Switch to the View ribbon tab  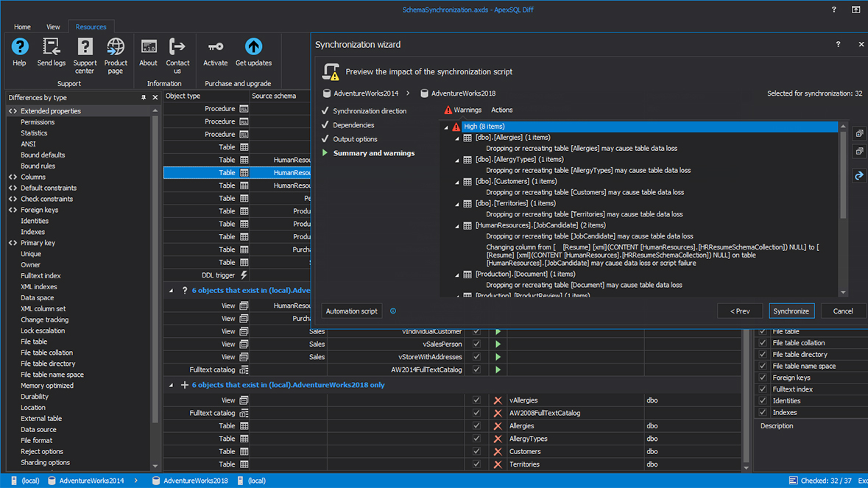click(x=52, y=26)
